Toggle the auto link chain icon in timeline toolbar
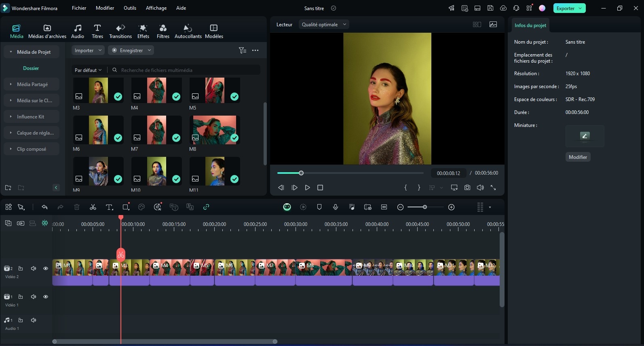This screenshot has height=346, width=644. [206, 207]
